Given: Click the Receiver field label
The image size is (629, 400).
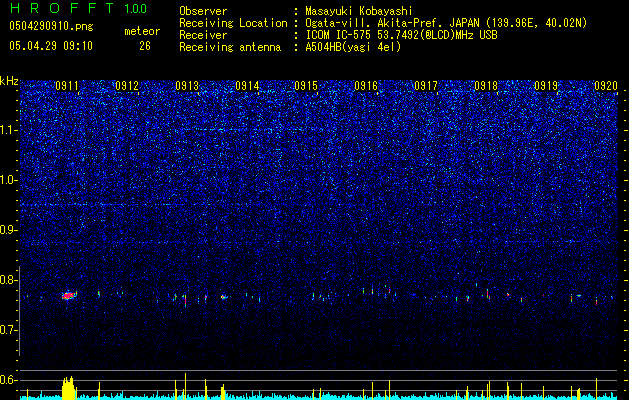Looking at the screenshot, I should (203, 35).
